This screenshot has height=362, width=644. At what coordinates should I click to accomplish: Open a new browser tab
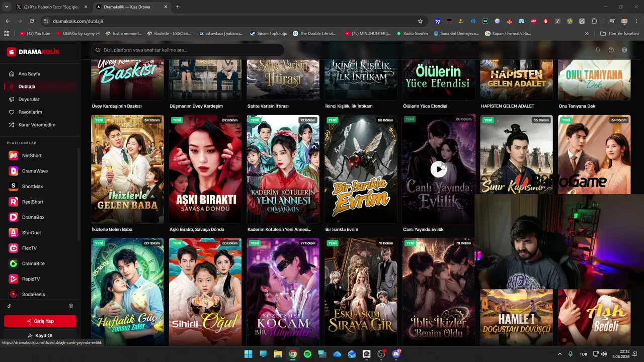pyautogui.click(x=178, y=7)
